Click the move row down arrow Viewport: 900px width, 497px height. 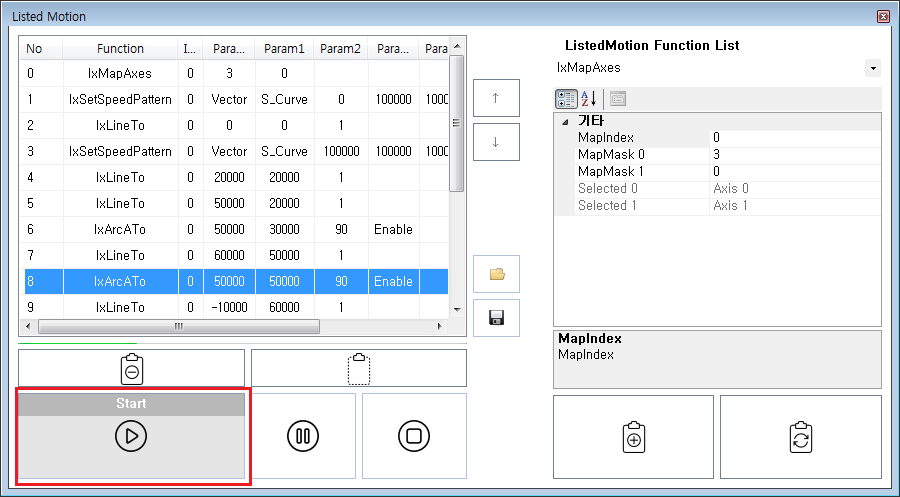pos(496,142)
